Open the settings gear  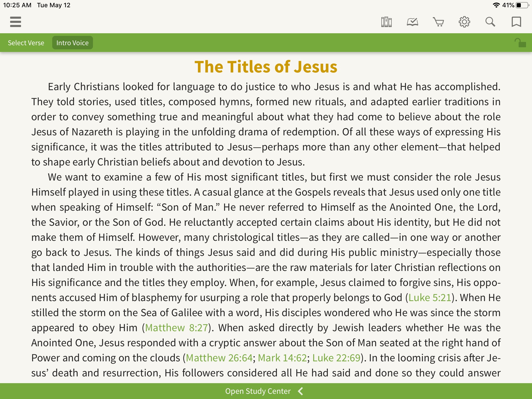[464, 22]
